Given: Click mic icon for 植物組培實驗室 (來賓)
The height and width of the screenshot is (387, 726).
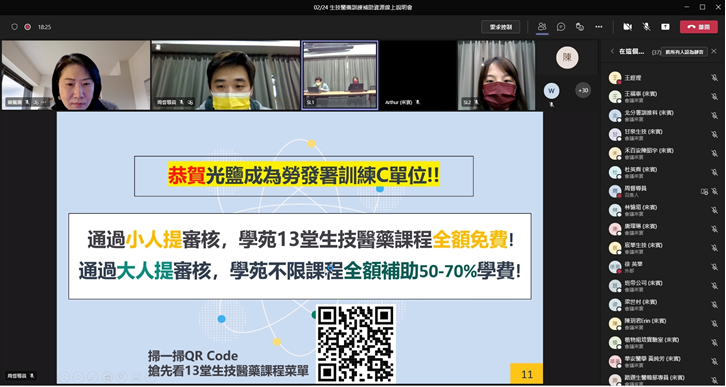Looking at the screenshot, I should (714, 342).
